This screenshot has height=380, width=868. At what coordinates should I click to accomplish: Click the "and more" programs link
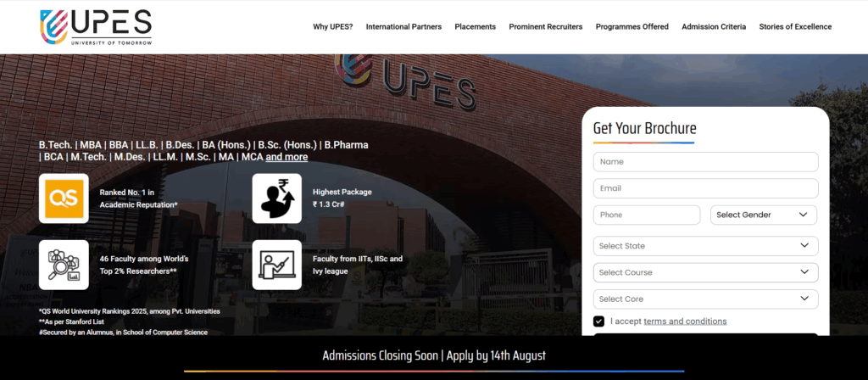coord(287,157)
